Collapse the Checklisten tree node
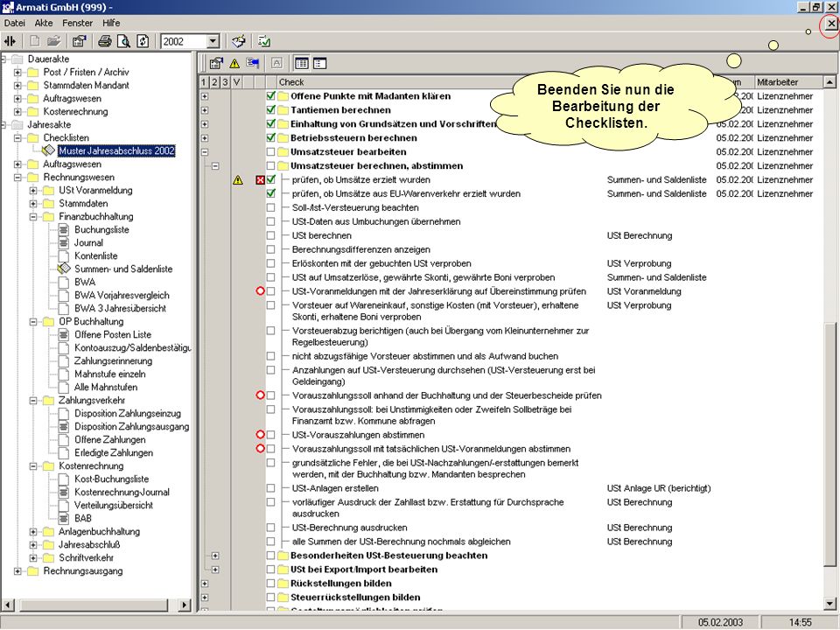Image resolution: width=840 pixels, height=630 pixels. (17, 137)
